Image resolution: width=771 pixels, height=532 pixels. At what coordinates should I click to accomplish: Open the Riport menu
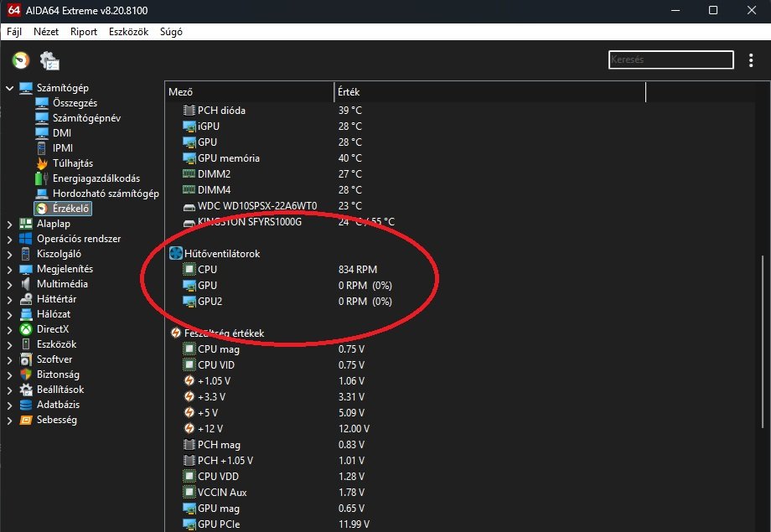click(x=84, y=32)
